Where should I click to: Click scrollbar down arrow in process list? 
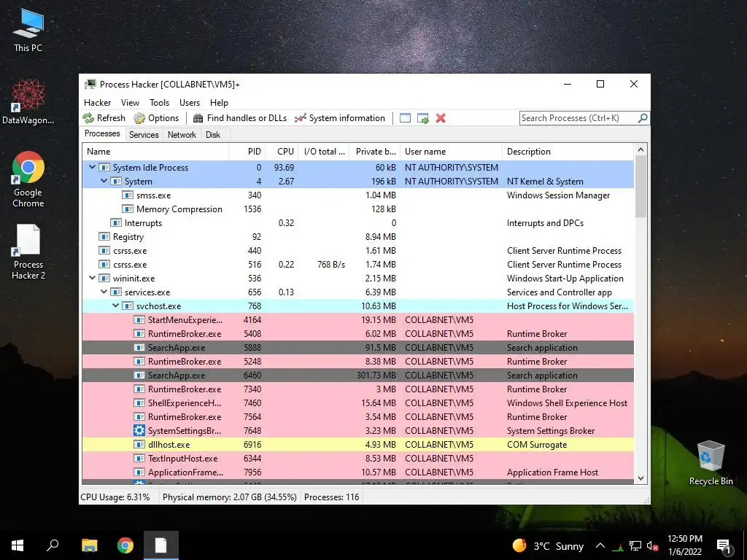tap(640, 478)
